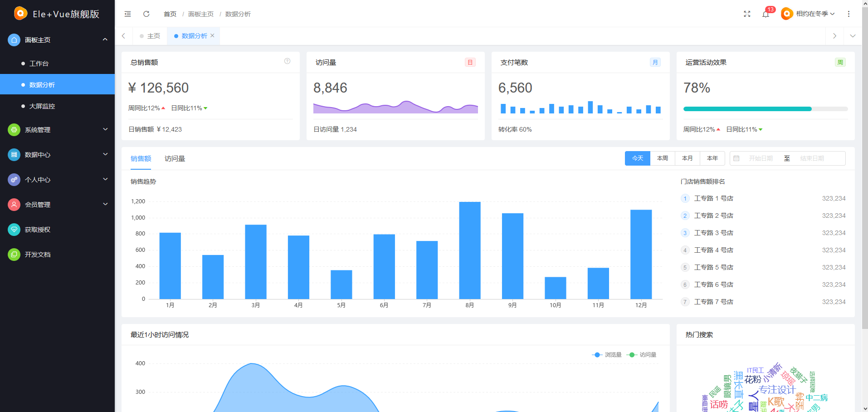Click the 花粉 word in word cloud
Image resolution: width=868 pixels, height=412 pixels.
(753, 379)
